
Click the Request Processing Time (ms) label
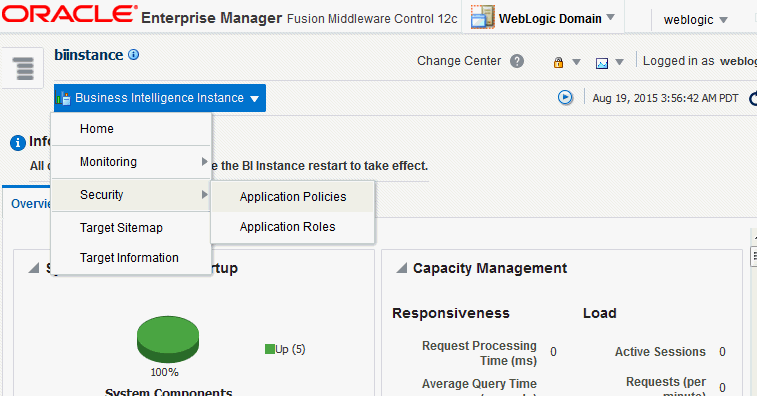click(x=479, y=353)
